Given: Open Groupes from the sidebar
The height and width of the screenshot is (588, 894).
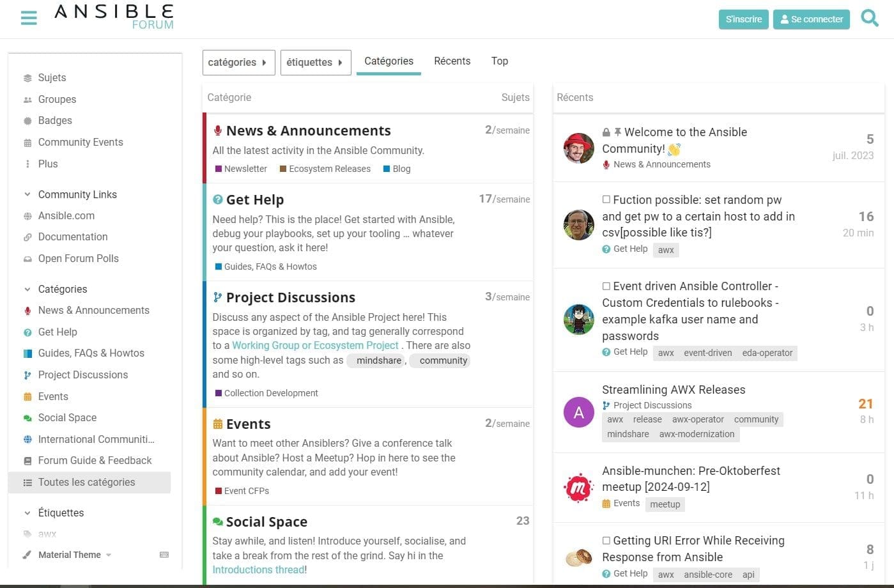Looking at the screenshot, I should (57, 99).
